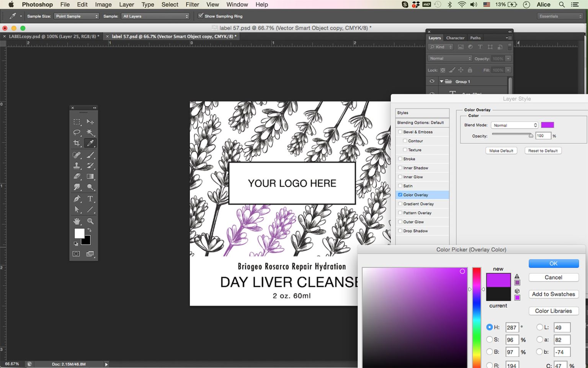Select the Clone Stamp tool

(77, 166)
